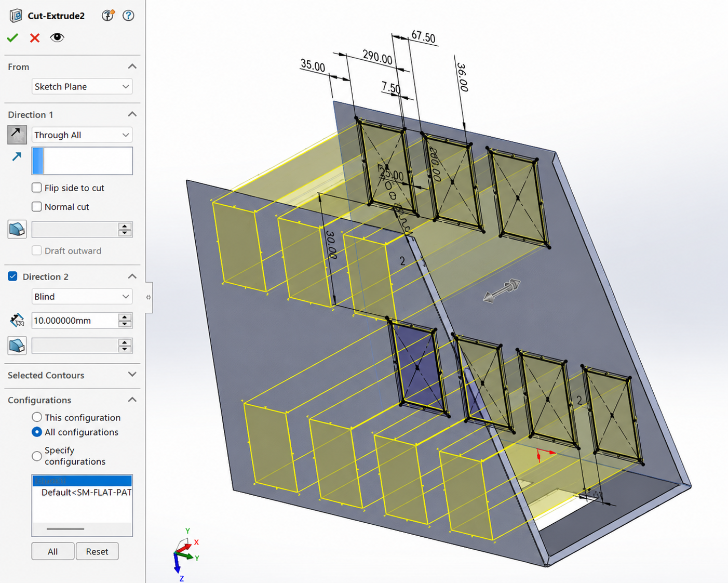728x583 pixels.
Task: Click the 67.50 dimension value
Action: [x=423, y=37]
